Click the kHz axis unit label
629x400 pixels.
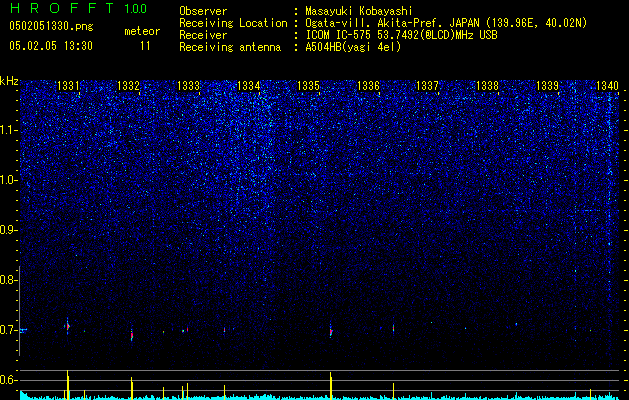(9, 81)
